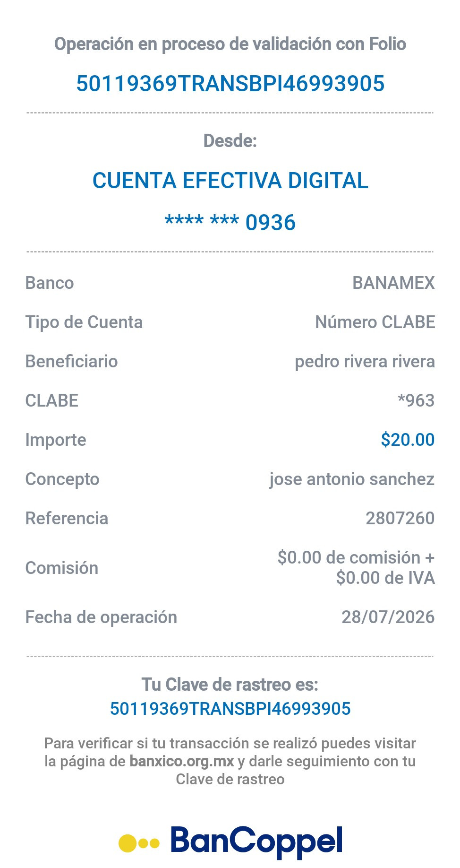
Task: Click the Fecha de operación label
Action: click(101, 617)
